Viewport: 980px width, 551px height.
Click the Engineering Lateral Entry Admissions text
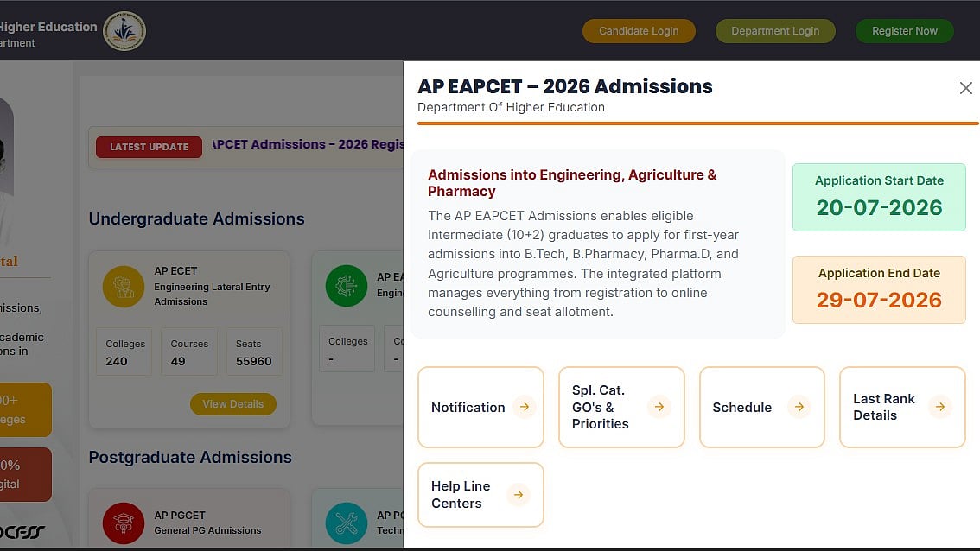(212, 294)
